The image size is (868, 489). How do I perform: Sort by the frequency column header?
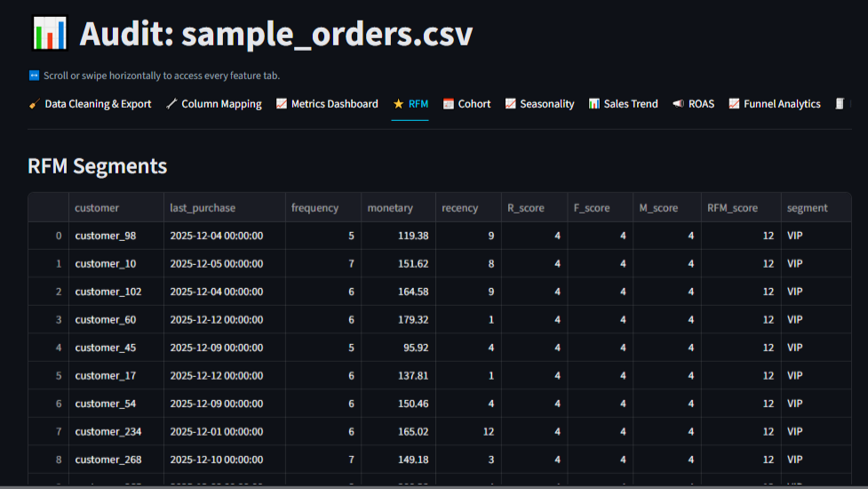[323, 208]
